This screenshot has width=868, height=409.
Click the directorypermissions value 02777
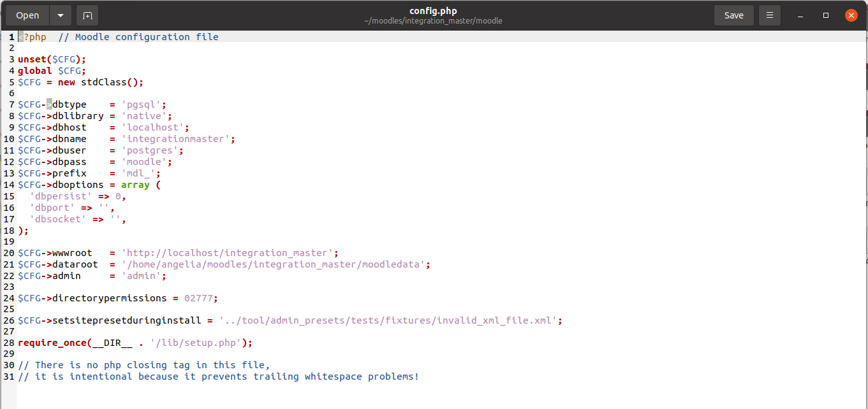click(198, 298)
